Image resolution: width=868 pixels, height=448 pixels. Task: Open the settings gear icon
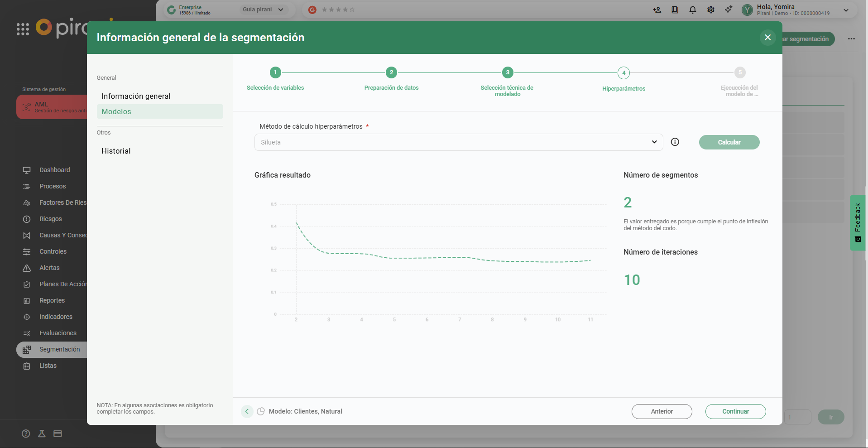click(x=710, y=10)
